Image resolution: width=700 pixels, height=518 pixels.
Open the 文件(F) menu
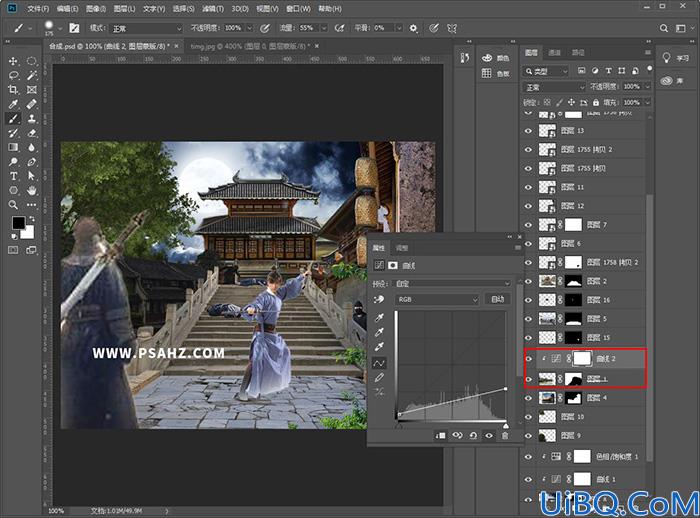point(38,8)
